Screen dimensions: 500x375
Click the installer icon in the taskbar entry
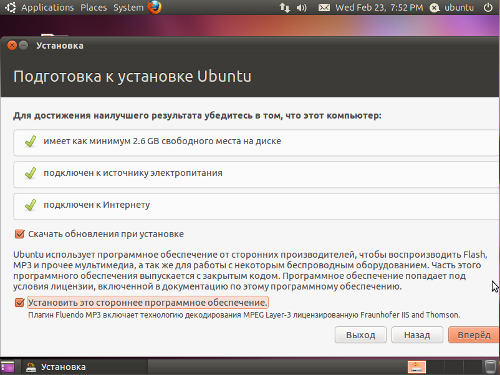pos(31,367)
